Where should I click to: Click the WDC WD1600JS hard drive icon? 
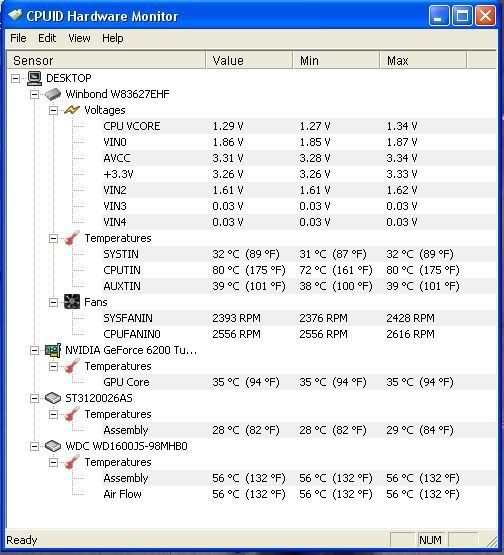53,446
